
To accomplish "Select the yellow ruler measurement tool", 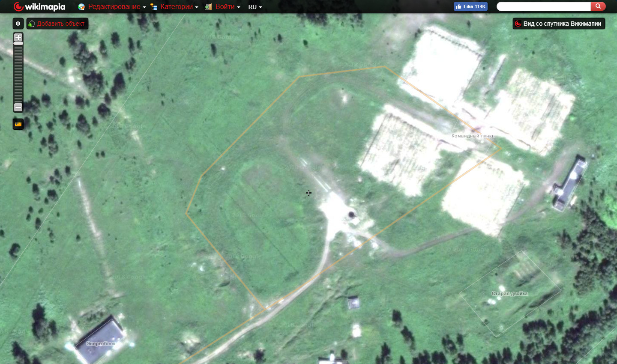I will (18, 124).
